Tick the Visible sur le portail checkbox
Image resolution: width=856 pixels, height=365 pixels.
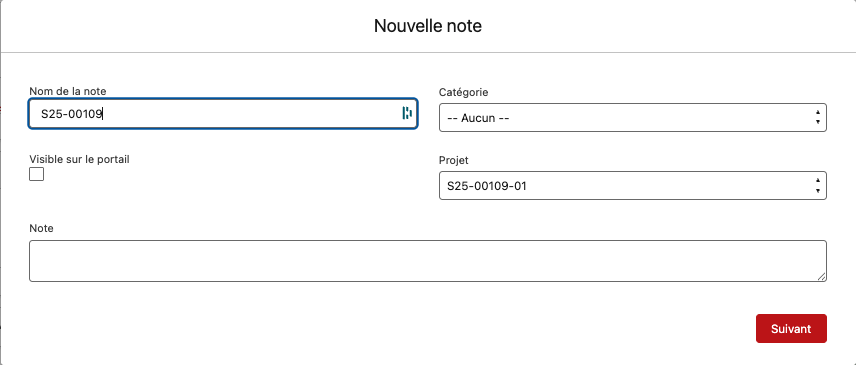pos(37,174)
